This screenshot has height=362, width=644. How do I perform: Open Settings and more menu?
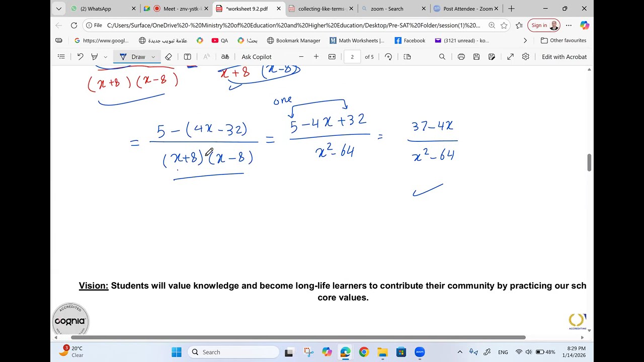[569, 25]
